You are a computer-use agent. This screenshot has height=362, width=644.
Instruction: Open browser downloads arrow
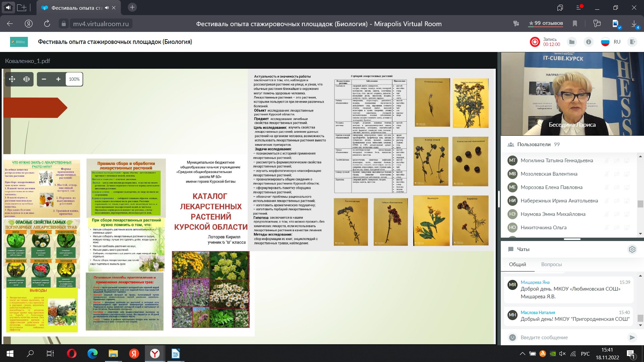tap(635, 24)
